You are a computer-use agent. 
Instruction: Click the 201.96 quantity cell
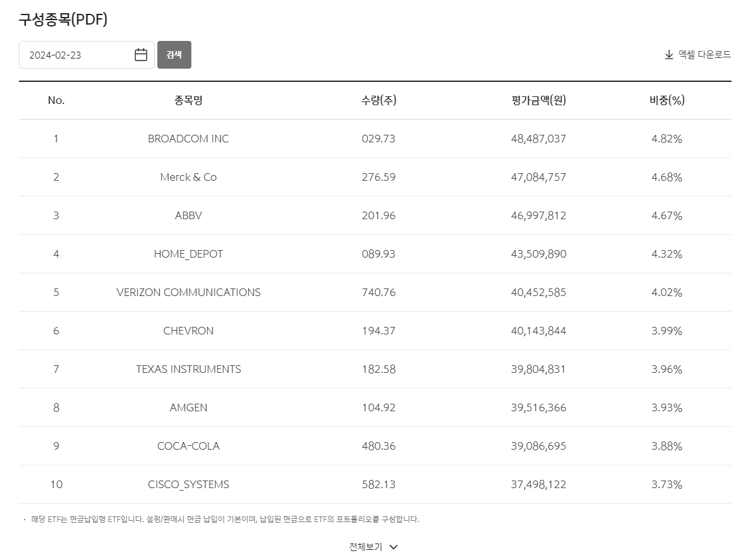click(x=379, y=215)
